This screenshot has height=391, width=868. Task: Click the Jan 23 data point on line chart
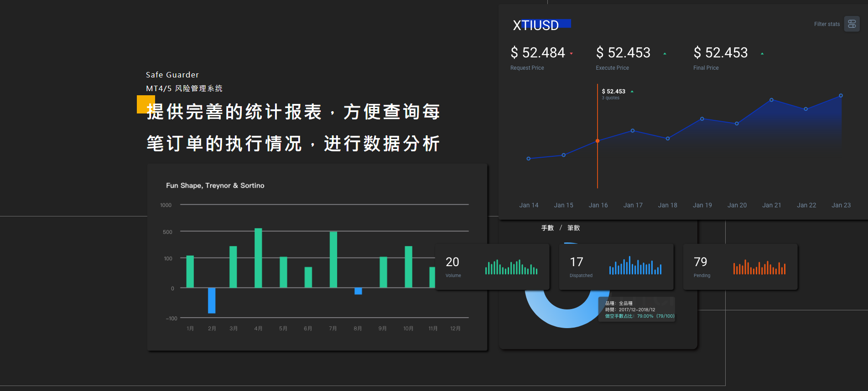pos(841,96)
